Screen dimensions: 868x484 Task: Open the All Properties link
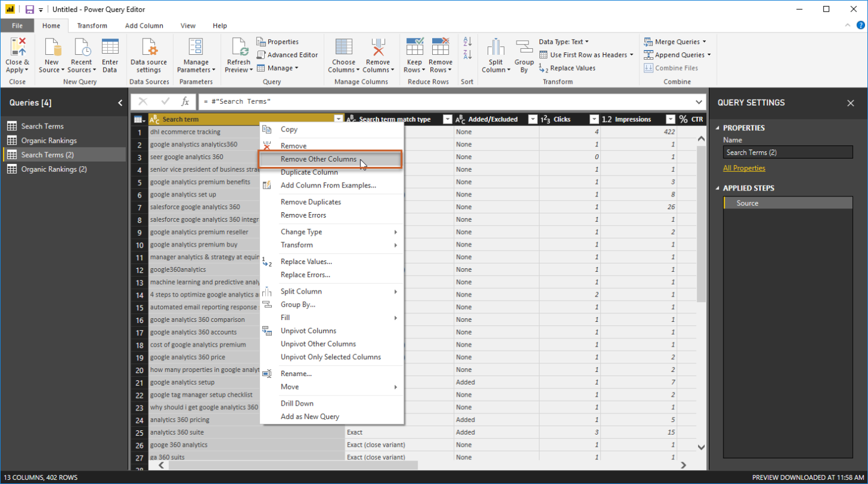tap(744, 168)
